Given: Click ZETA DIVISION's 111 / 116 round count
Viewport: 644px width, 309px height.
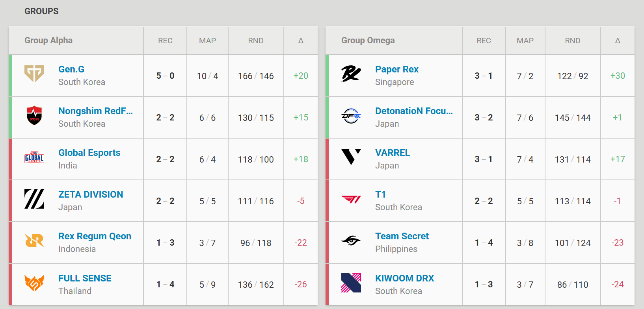Looking at the screenshot, I should [256, 201].
